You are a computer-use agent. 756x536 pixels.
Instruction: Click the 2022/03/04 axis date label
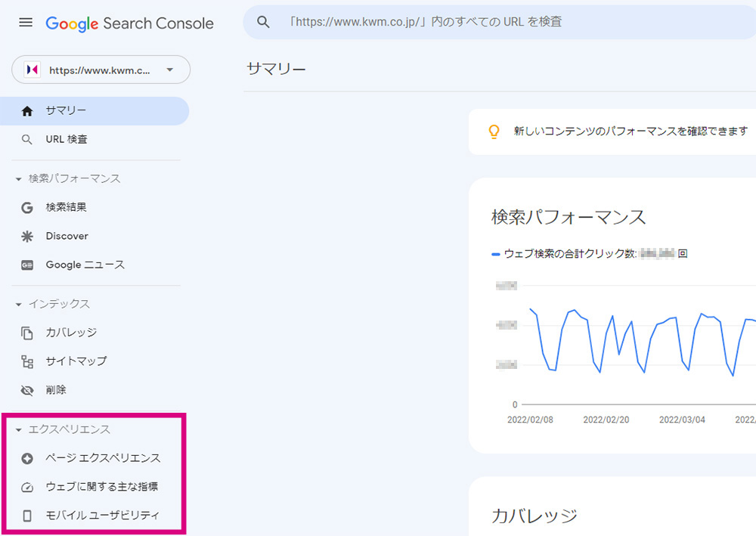point(682,420)
